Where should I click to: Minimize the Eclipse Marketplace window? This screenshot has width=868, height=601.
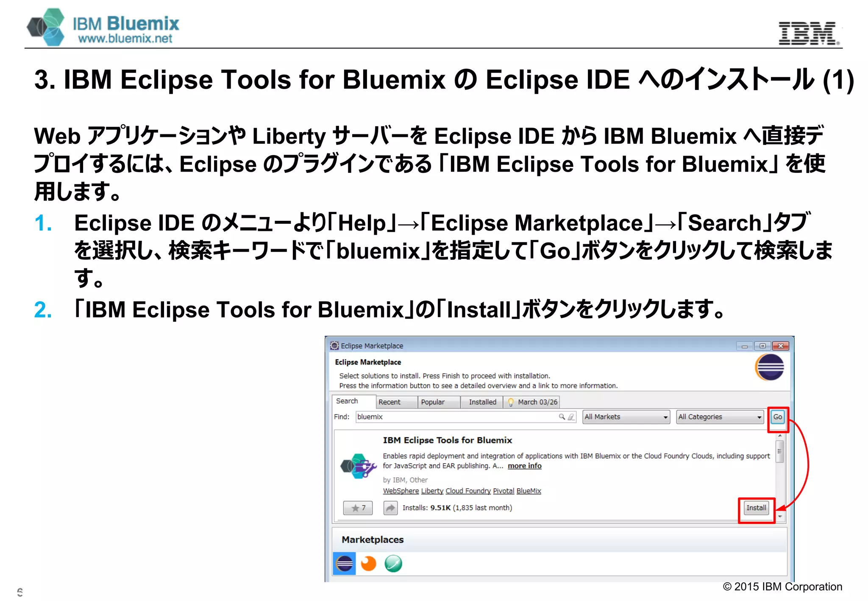coord(744,346)
